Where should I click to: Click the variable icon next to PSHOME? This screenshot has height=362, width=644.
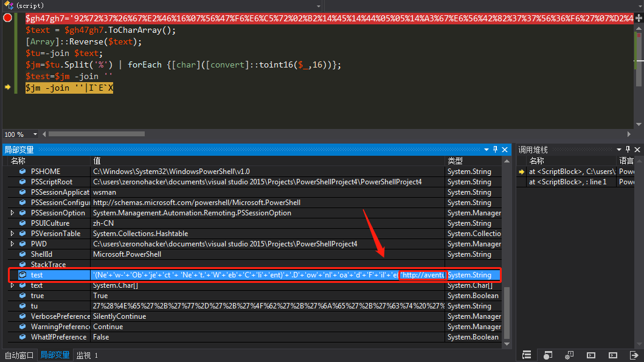tap(23, 172)
